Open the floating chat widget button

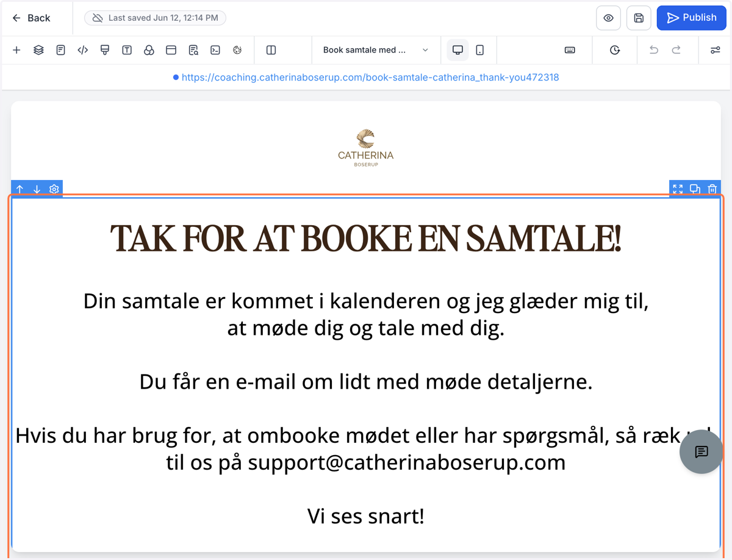click(701, 452)
